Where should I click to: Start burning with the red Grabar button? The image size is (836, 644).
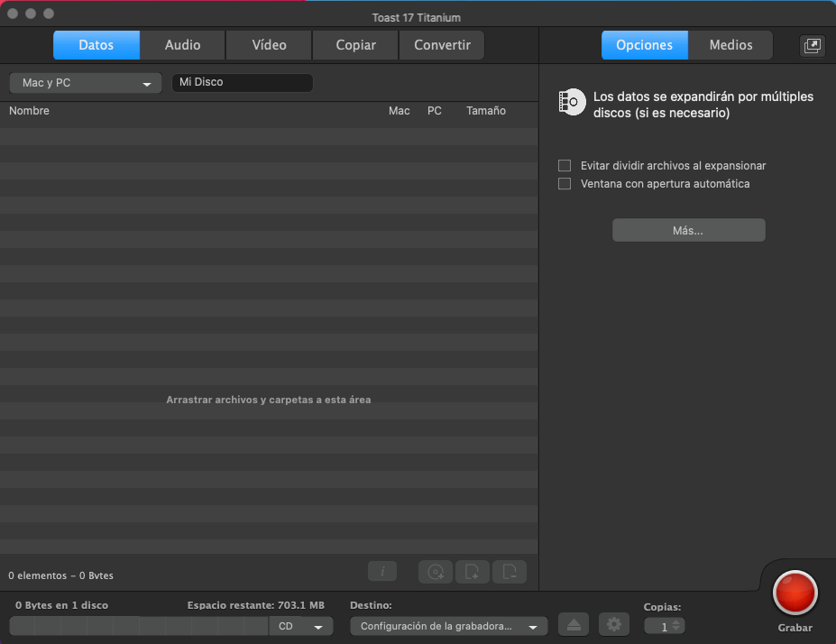tap(795, 593)
